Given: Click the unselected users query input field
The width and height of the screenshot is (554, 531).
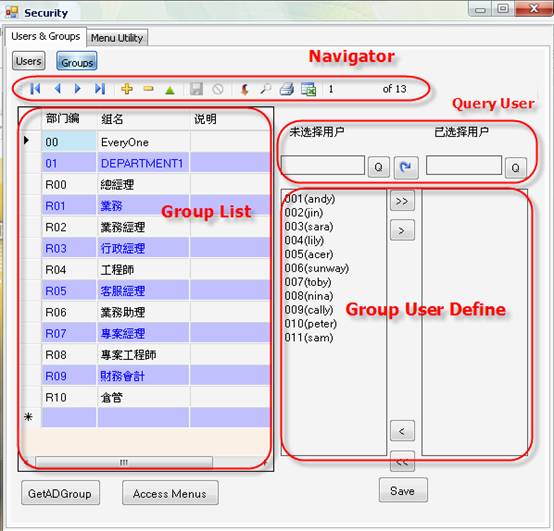Looking at the screenshot, I should pyautogui.click(x=323, y=165).
